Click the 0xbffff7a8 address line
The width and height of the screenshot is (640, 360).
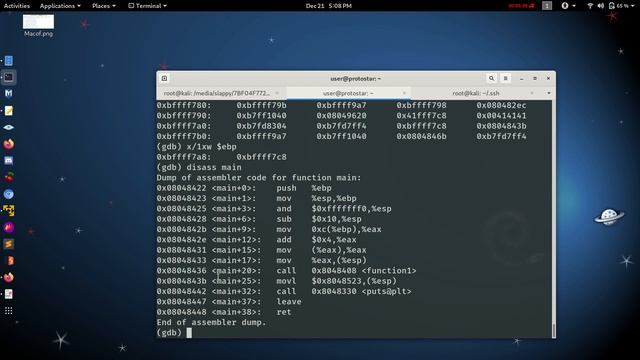[x=222, y=157]
